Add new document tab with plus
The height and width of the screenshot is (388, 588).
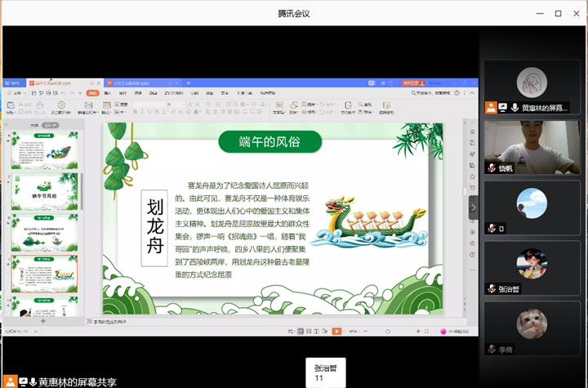coord(189,83)
